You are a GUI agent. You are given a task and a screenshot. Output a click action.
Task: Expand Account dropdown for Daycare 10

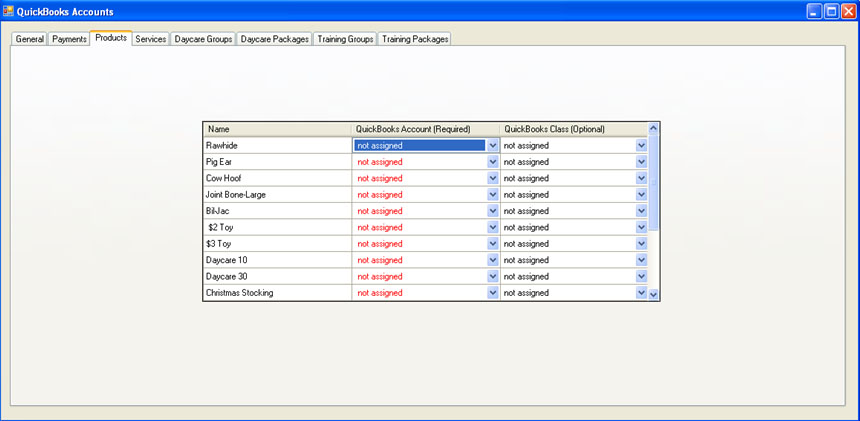click(493, 260)
